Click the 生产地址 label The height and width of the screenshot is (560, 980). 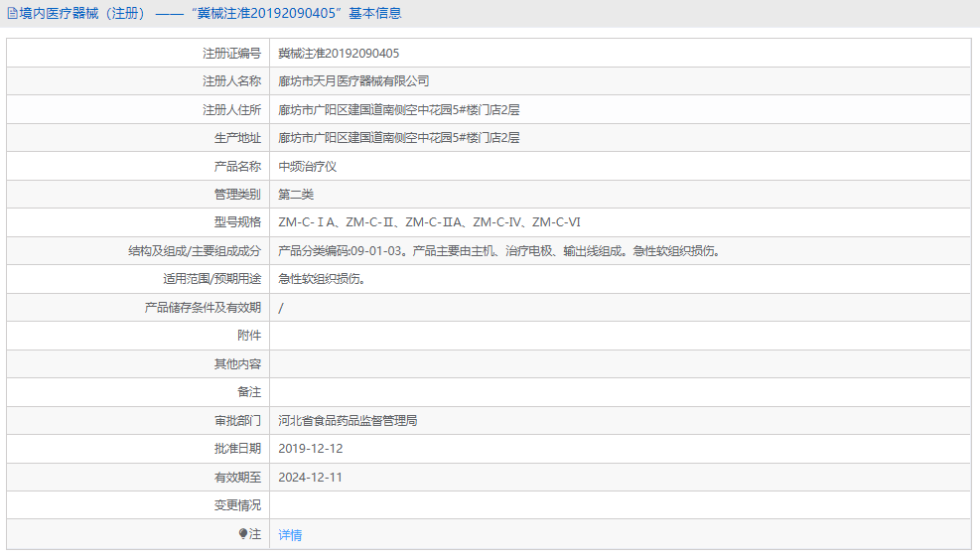(x=237, y=137)
